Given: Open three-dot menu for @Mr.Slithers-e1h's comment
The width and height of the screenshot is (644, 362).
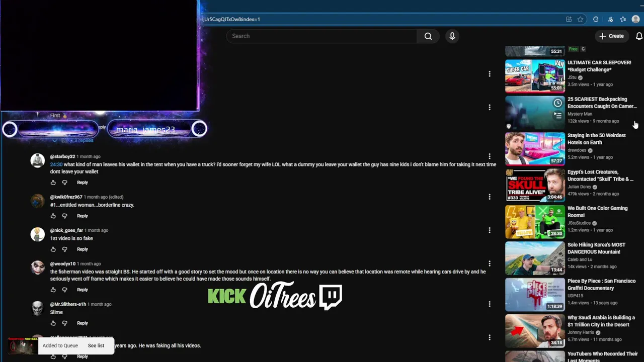Looking at the screenshot, I should (x=490, y=304).
